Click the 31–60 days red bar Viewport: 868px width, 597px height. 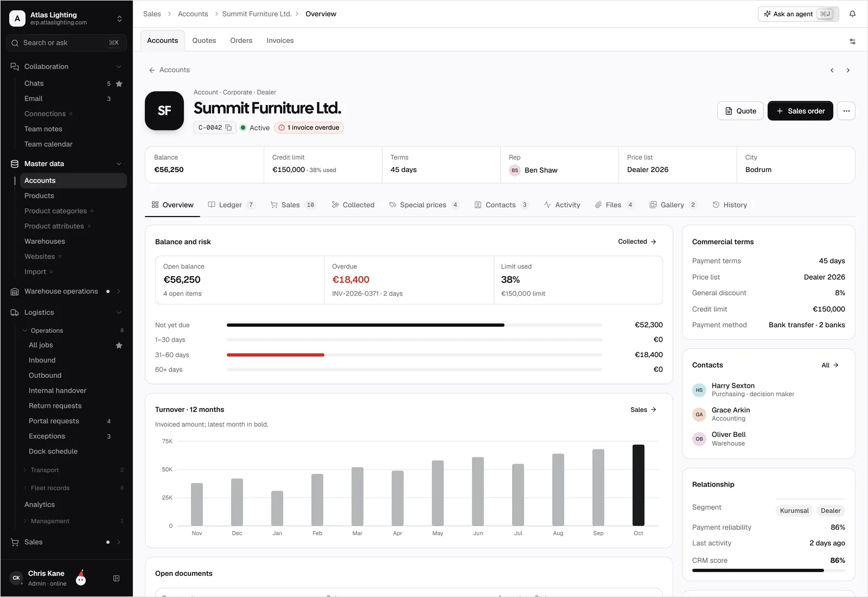click(276, 355)
